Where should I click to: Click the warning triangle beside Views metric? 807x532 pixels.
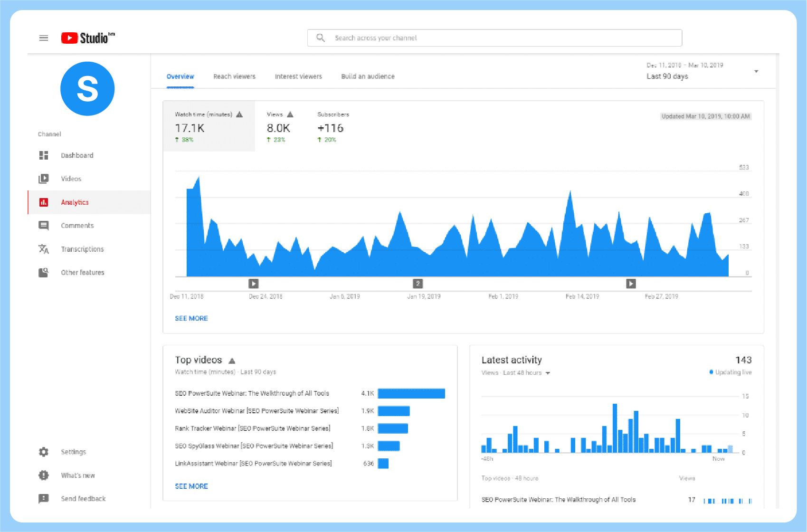[x=290, y=114]
